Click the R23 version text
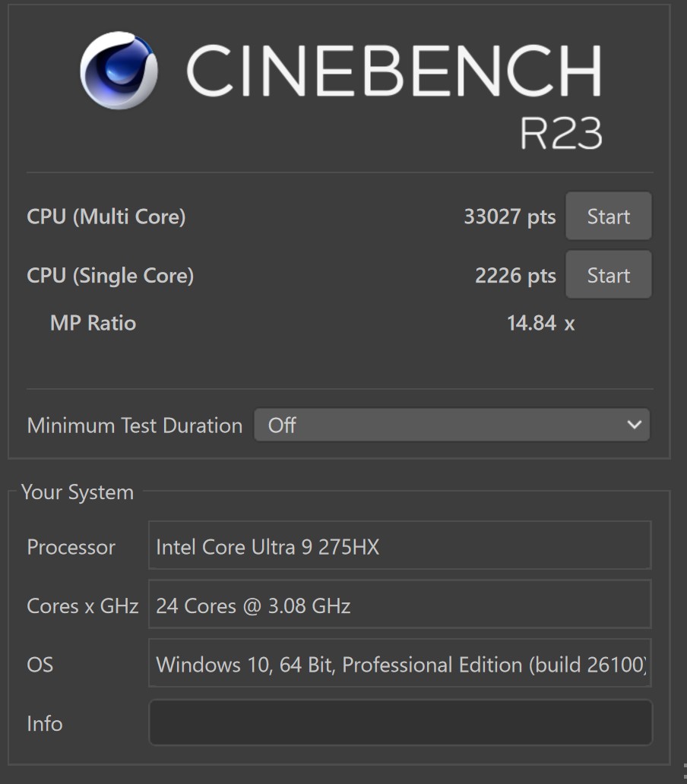 coord(561,134)
